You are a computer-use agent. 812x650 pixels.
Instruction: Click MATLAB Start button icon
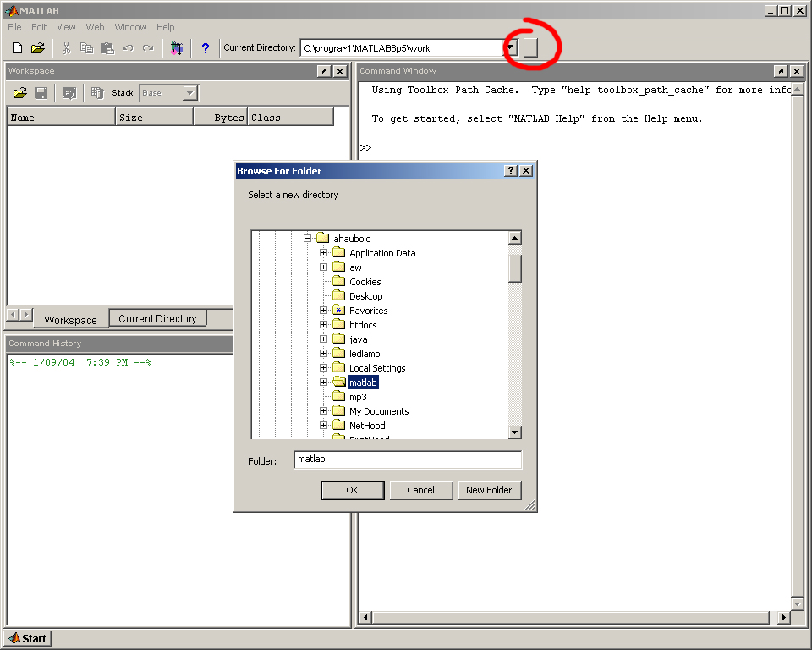tap(28, 639)
